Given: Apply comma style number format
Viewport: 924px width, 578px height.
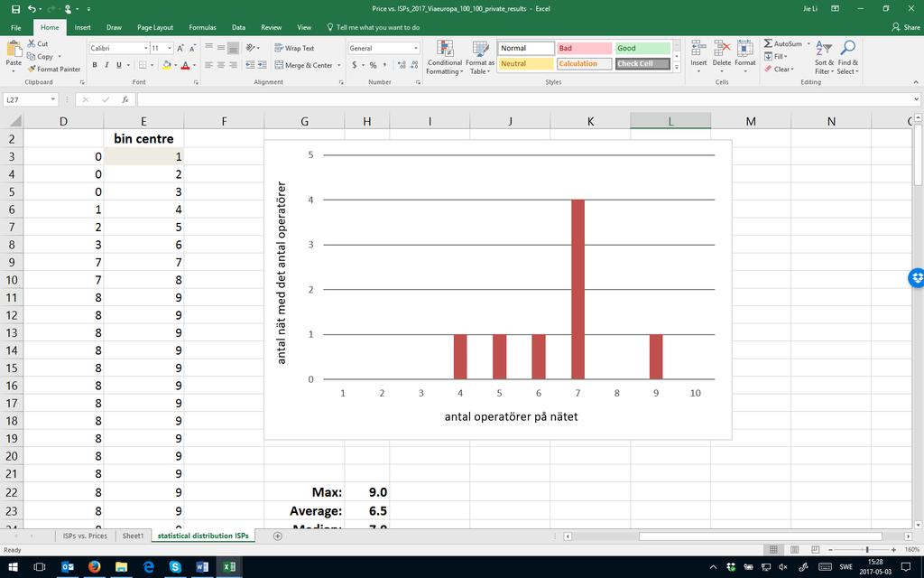Looking at the screenshot, I should (x=384, y=65).
